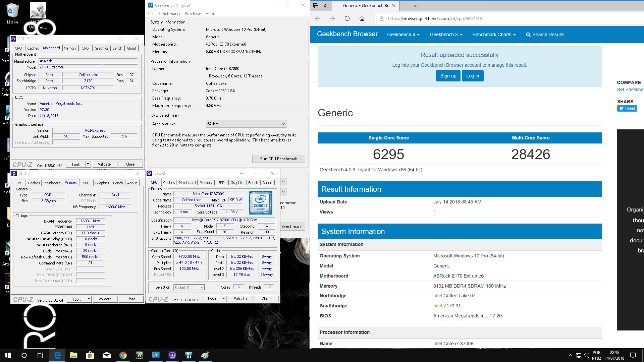Close the Generic - Geekbench Browser tab
The width and height of the screenshot is (644, 362).
(394, 6)
